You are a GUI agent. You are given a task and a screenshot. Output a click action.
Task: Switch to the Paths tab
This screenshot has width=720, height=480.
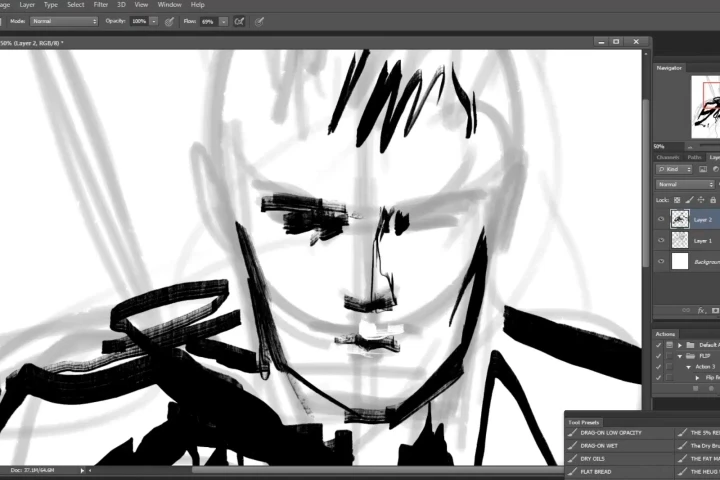click(694, 157)
